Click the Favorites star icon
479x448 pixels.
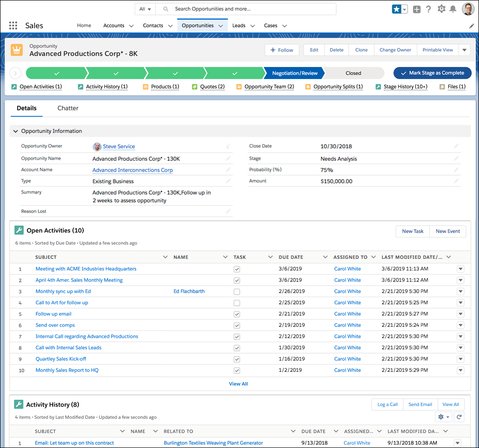click(x=397, y=9)
